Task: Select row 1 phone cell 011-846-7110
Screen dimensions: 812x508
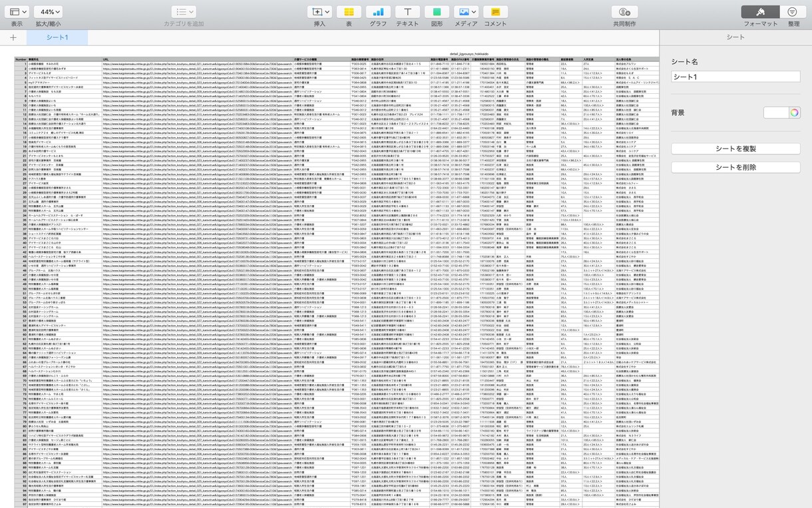Action: [440, 64]
